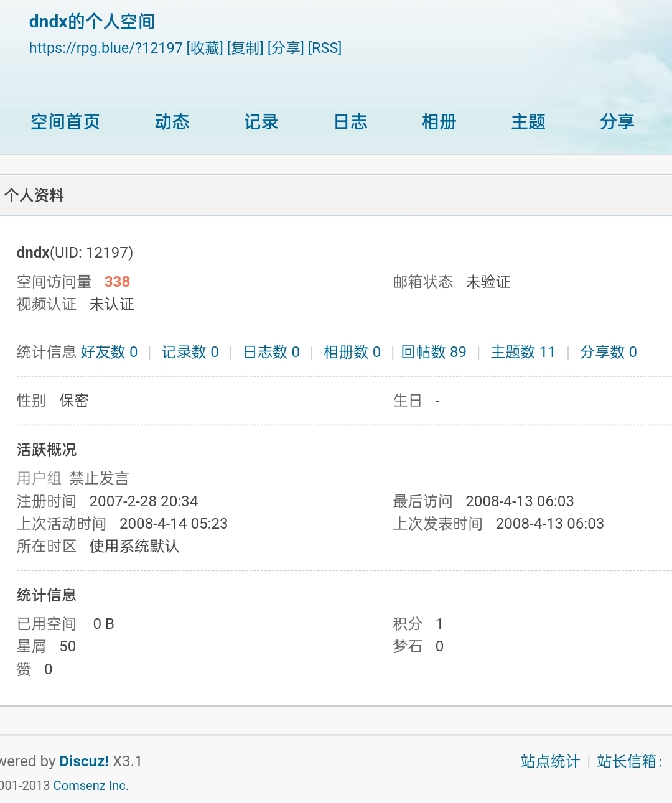Open the [RSS] feed link
Screen dimensions: 672x803
click(x=325, y=48)
